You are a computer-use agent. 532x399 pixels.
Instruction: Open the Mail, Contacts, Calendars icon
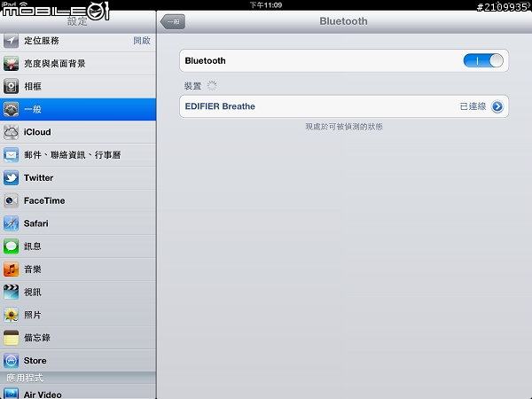tap(12, 155)
